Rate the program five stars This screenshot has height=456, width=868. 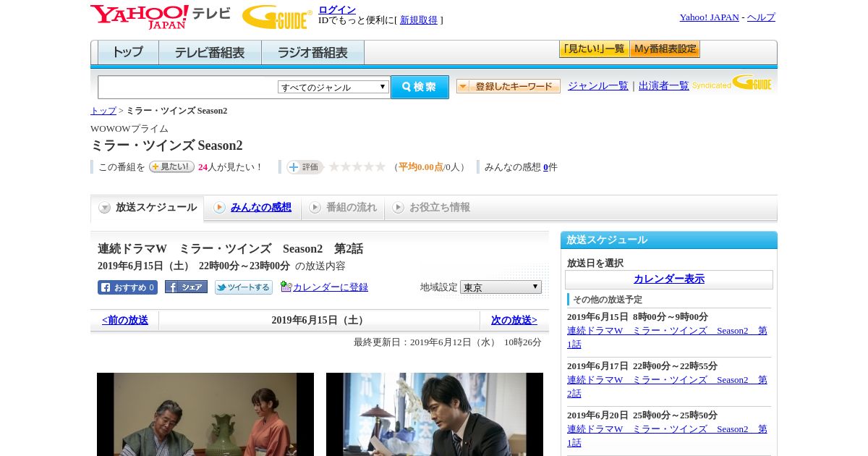[380, 167]
